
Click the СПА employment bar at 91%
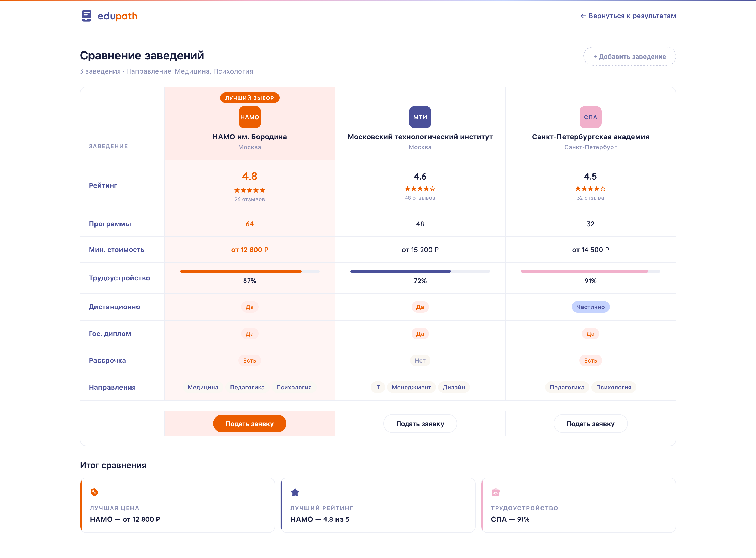tap(591, 271)
